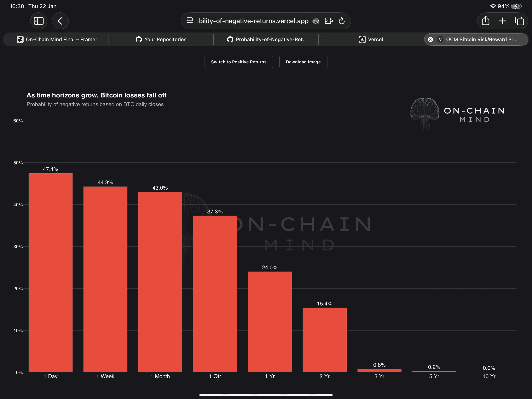
Task: Show the tab overview
Action: 519,21
